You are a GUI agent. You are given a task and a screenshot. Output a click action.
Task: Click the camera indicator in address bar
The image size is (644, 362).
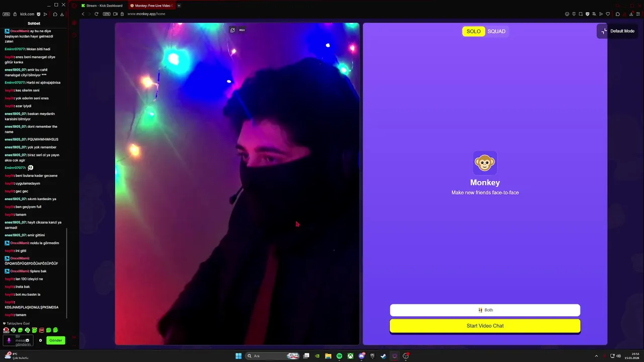tap(115, 14)
